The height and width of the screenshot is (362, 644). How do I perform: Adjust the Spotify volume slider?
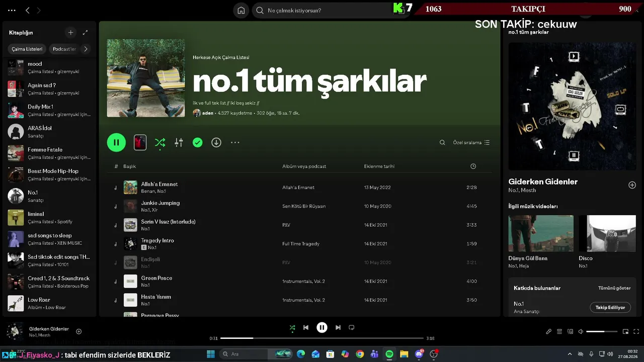[x=602, y=331]
